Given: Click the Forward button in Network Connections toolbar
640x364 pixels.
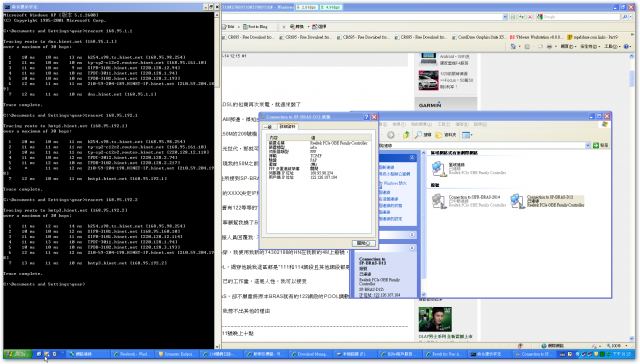Looking at the screenshot, I should (391, 135).
